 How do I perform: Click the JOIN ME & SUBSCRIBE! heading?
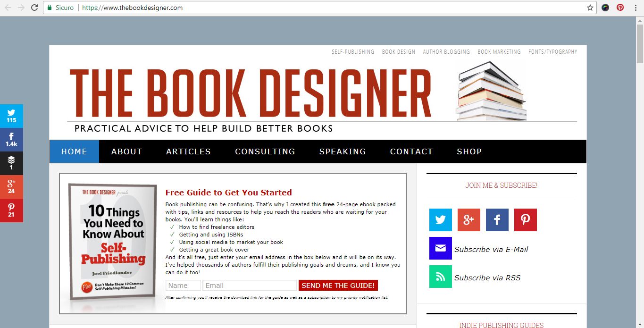click(x=502, y=185)
